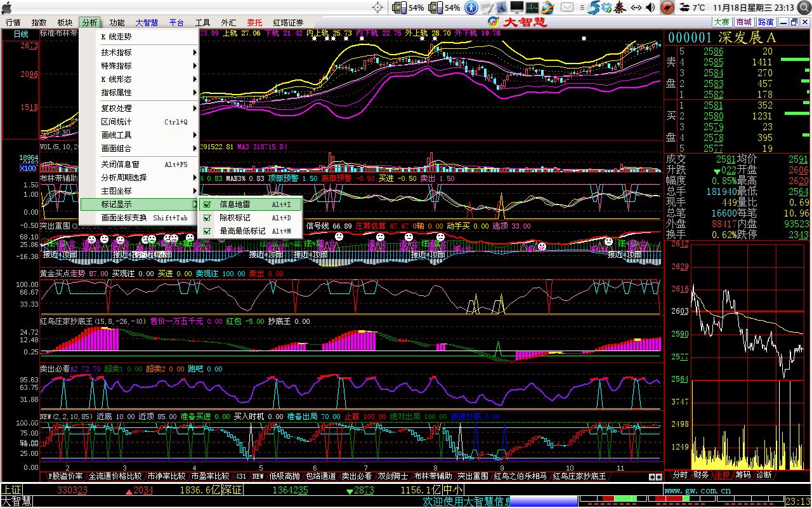Expand the 技术指标 submenu
Screen dimensions: 812x508
(x=140, y=53)
